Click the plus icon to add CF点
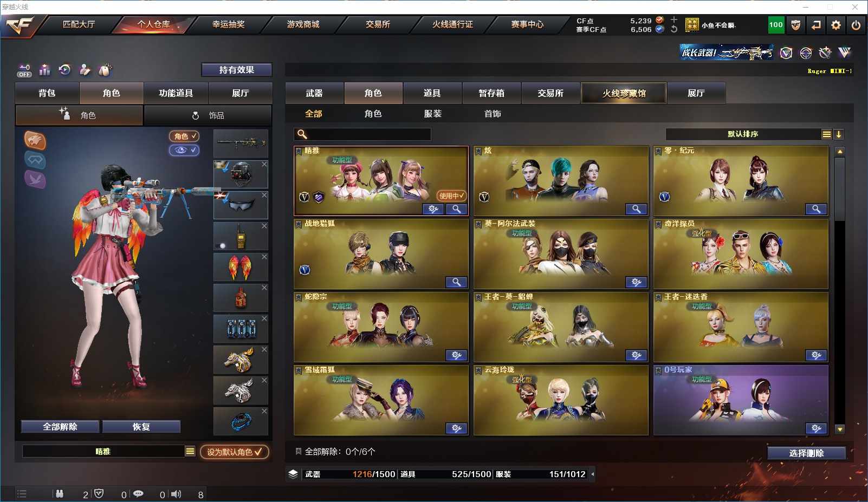Image resolution: width=868 pixels, height=502 pixels. click(674, 20)
